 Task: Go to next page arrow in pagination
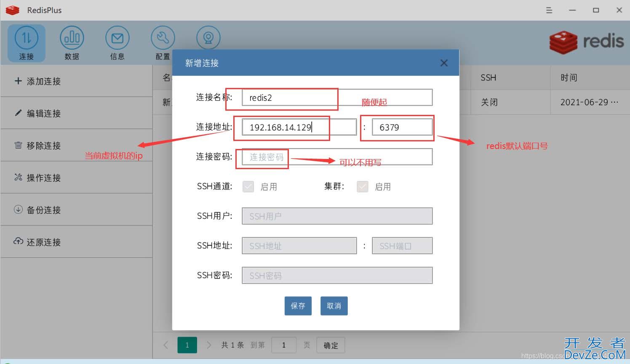coord(208,345)
